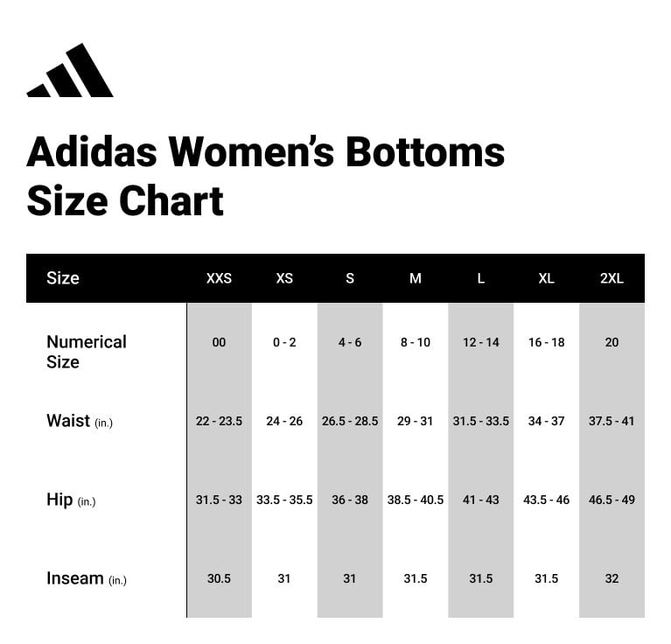Pick the XL size column header
671x644 pixels.
546,278
